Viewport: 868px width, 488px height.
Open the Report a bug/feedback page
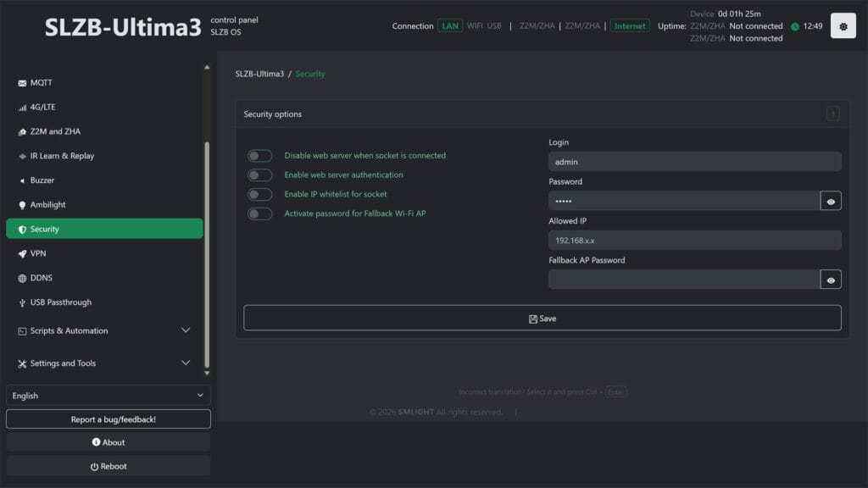tap(108, 418)
